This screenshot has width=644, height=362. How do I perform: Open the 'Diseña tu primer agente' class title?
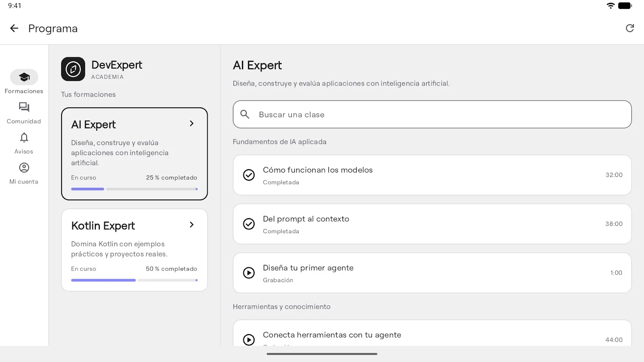308,268
